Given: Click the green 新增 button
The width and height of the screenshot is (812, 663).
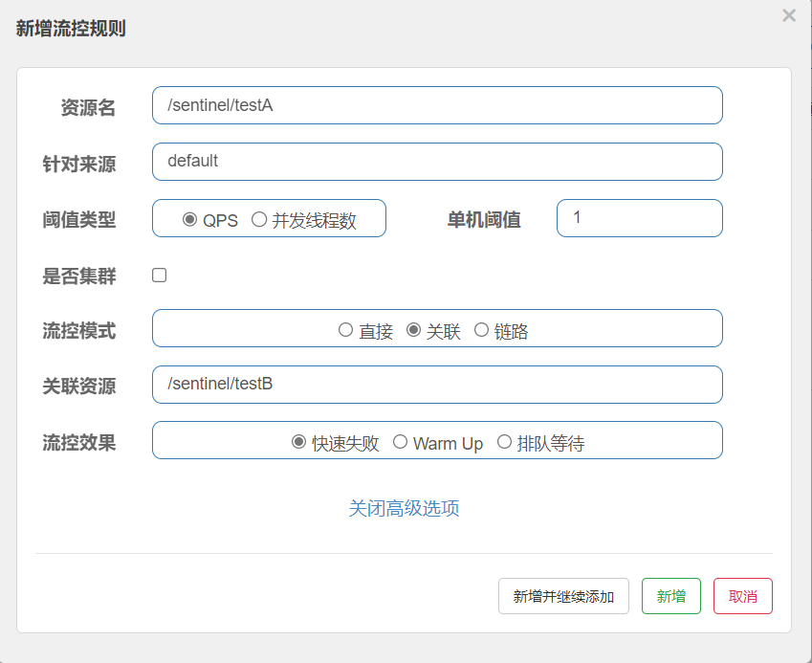Looking at the screenshot, I should coord(671,596).
